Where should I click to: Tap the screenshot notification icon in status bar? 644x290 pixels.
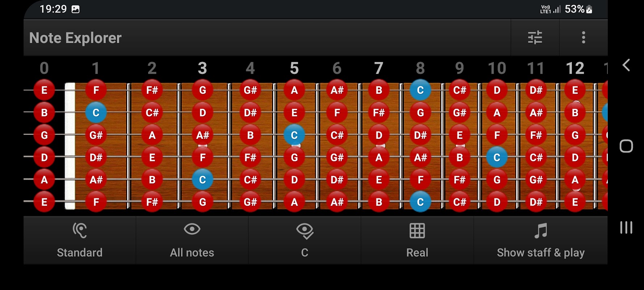[x=75, y=9]
